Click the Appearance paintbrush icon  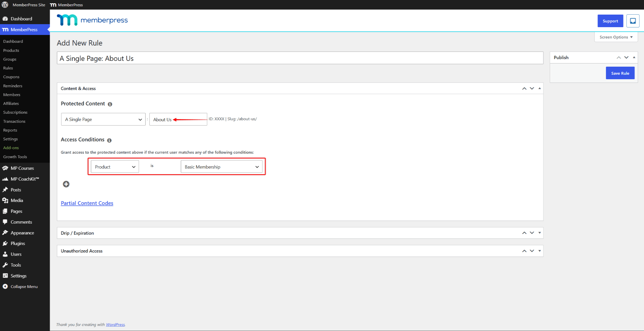coord(5,233)
